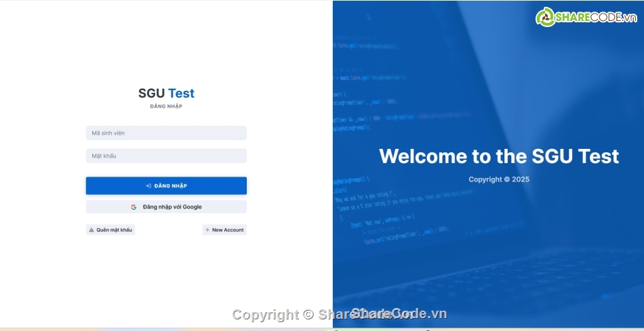Click the word SGU in the title
The height and width of the screenshot is (331, 644).
(151, 93)
